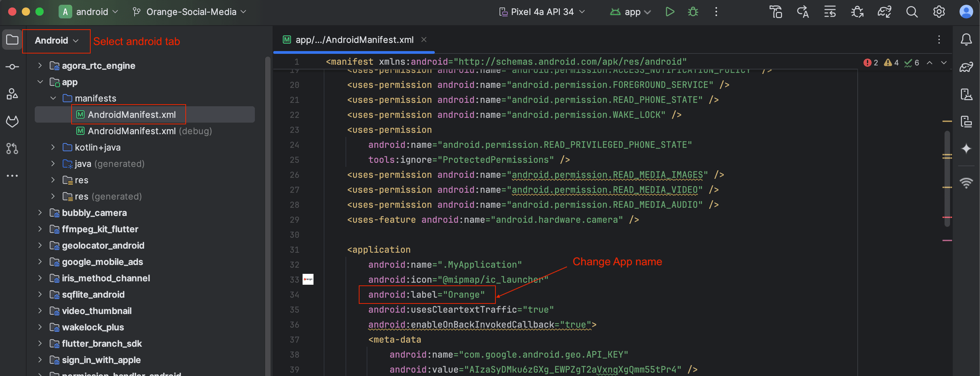Open the Gemini sparkle tool window
This screenshot has height=376, width=980.
[x=966, y=148]
